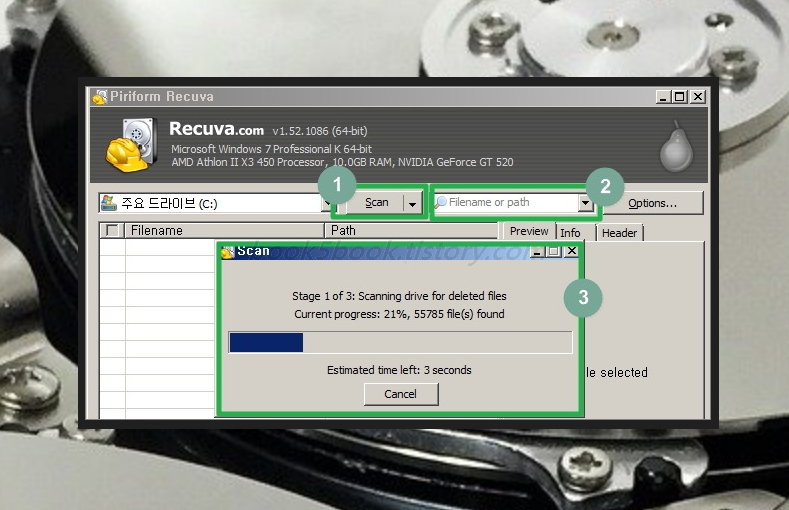Switch to the Info tab
This screenshot has width=789, height=510.
coord(571,232)
